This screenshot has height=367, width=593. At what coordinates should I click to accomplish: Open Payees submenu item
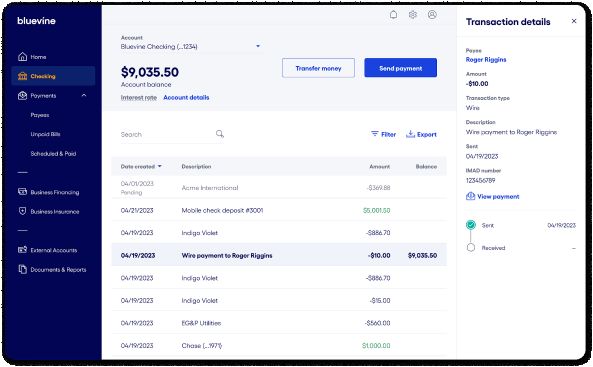40,115
